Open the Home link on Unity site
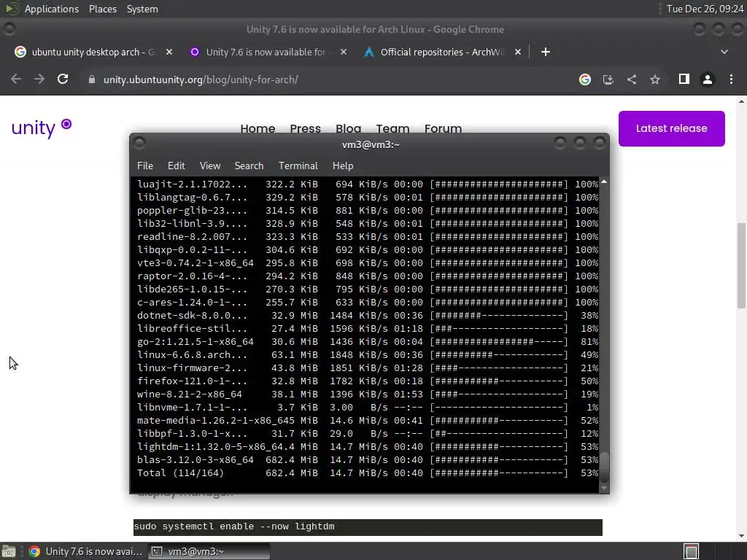Screen dimensions: 747x560 coord(258,128)
